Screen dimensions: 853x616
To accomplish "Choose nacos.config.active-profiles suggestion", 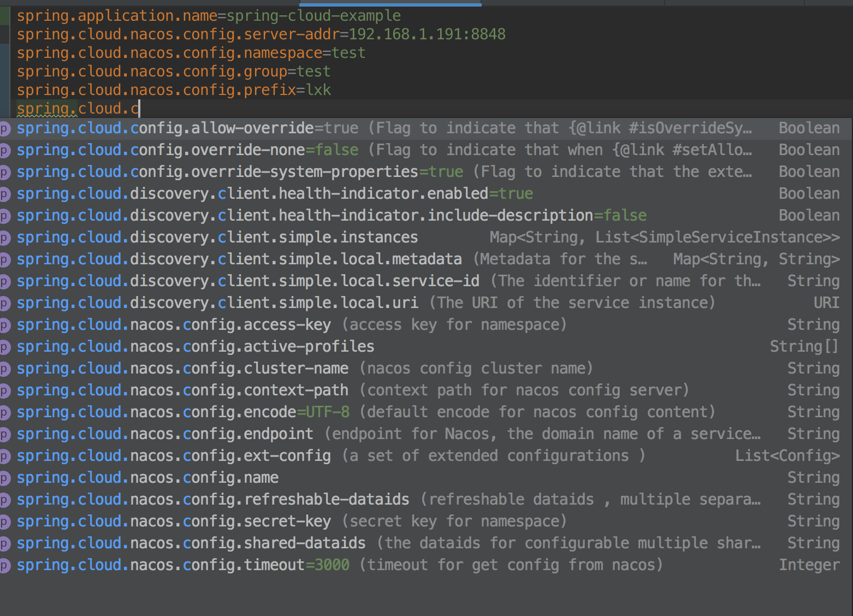I will click(x=426, y=347).
